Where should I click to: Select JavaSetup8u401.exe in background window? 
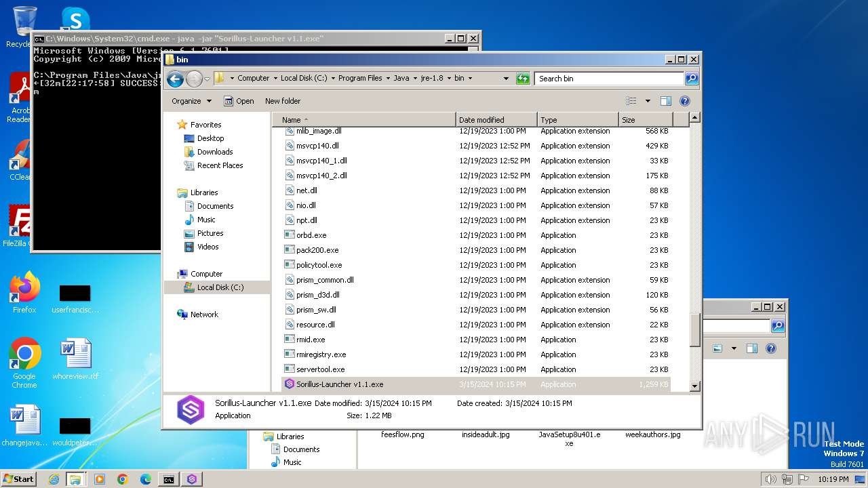570,439
